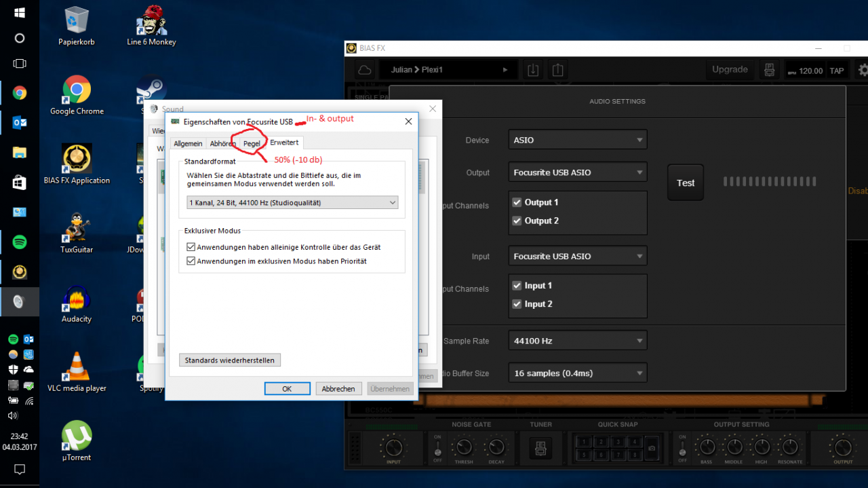868x488 pixels.
Task: Click the OUTPUT knob
Action: click(843, 447)
